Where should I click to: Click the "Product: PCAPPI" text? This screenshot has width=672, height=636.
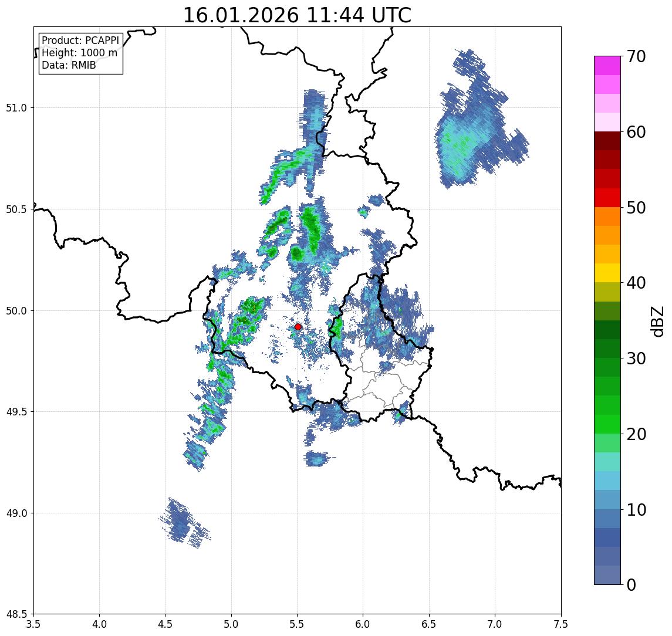pos(80,40)
